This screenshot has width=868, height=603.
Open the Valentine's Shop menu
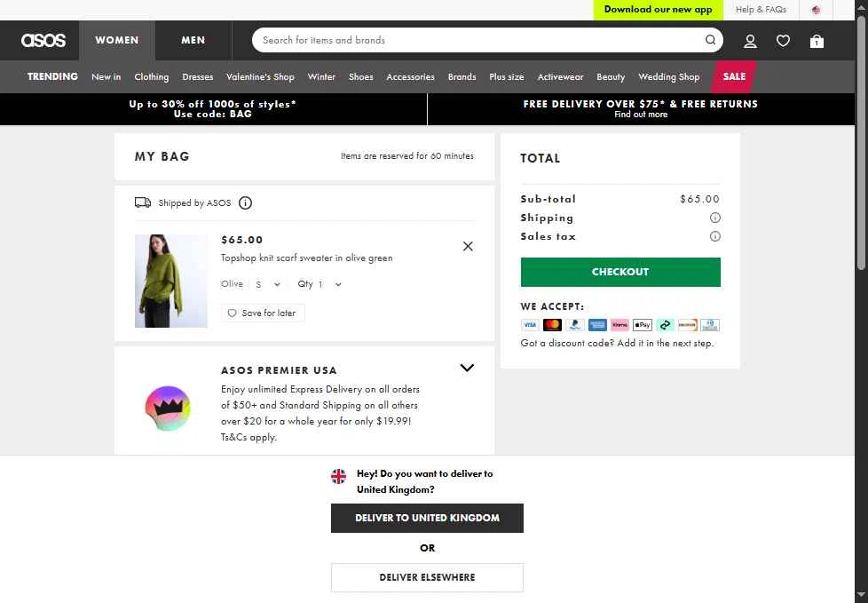260,77
